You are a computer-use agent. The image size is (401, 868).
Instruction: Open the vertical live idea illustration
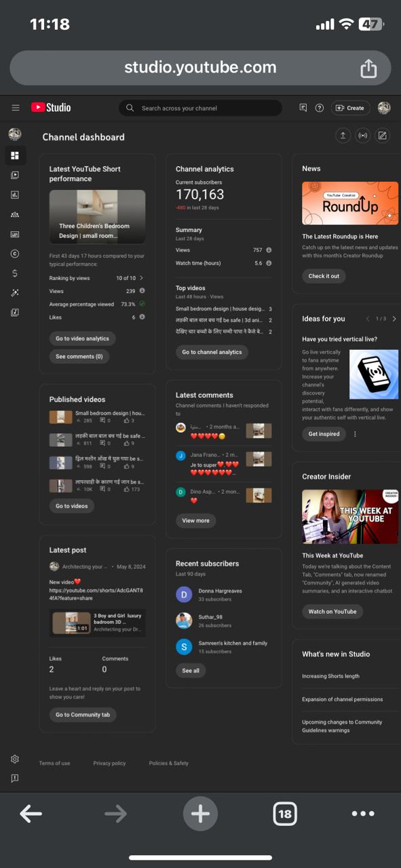(x=374, y=374)
